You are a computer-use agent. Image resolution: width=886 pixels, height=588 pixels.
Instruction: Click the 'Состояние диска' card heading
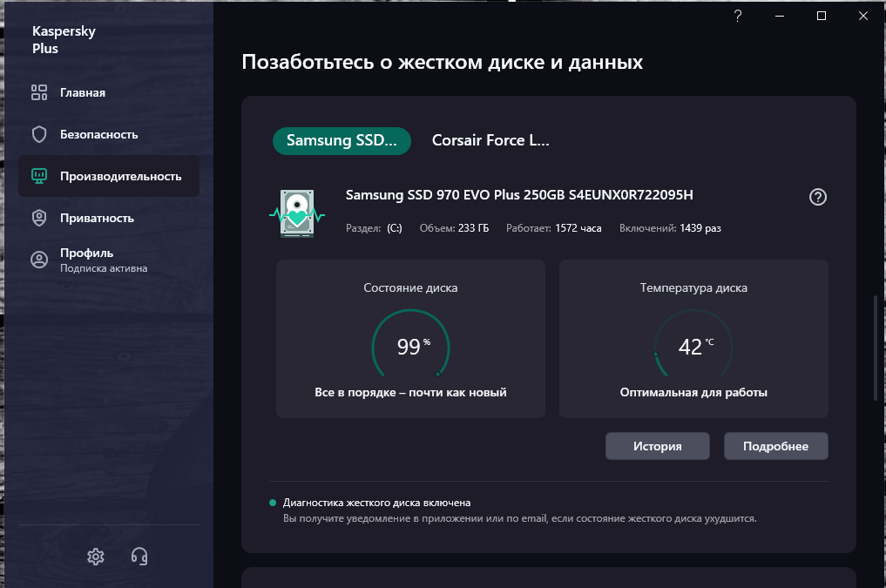coord(410,288)
